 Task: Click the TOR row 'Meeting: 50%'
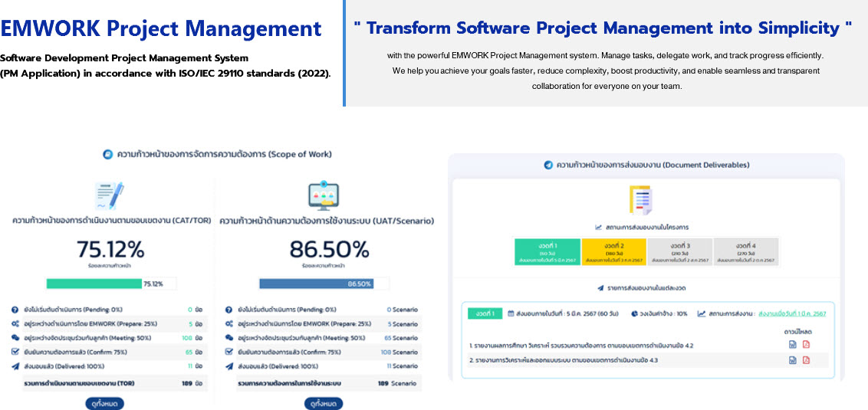[x=109, y=337]
